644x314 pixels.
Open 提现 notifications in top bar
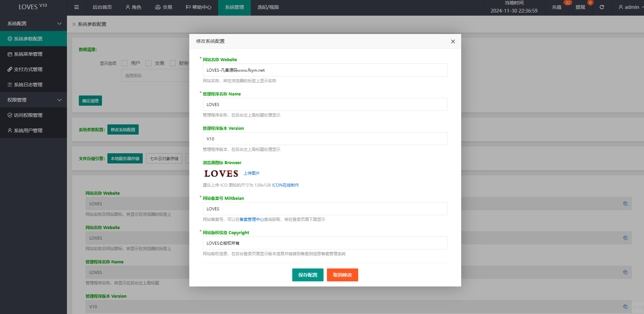[580, 7]
